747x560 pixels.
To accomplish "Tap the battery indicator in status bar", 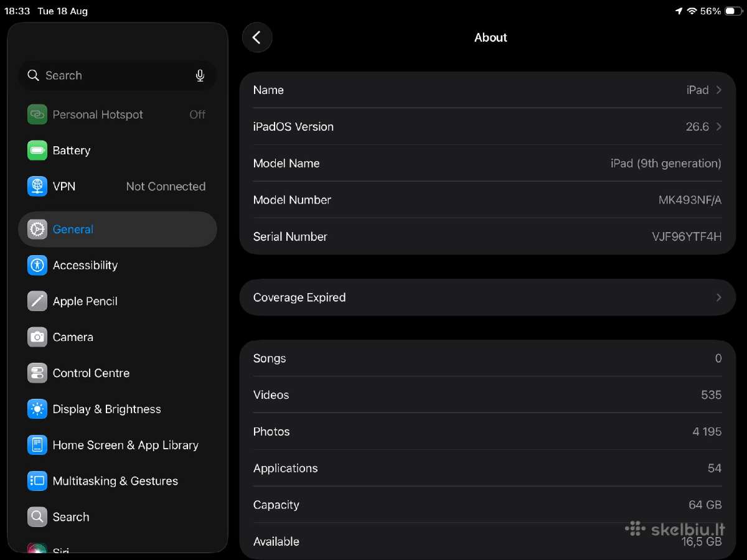I will coord(733,11).
